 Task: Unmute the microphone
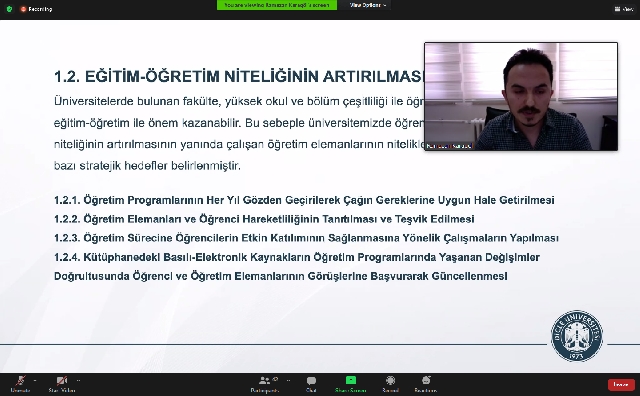point(20,384)
